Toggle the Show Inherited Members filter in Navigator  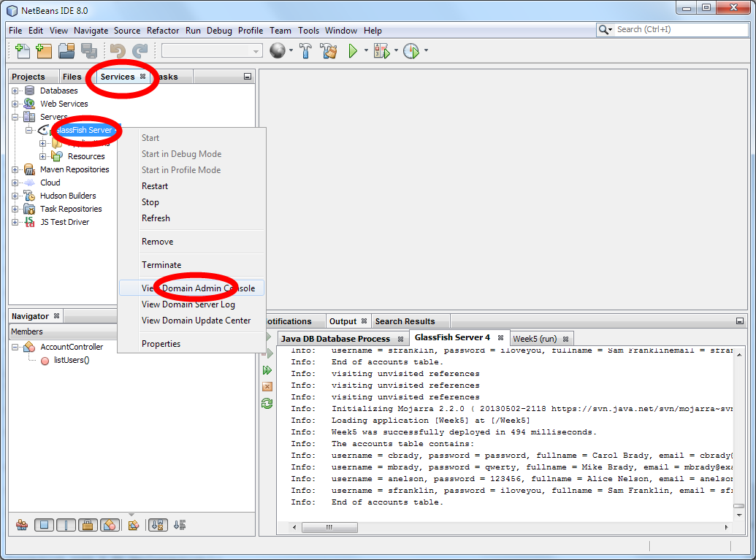click(22, 525)
